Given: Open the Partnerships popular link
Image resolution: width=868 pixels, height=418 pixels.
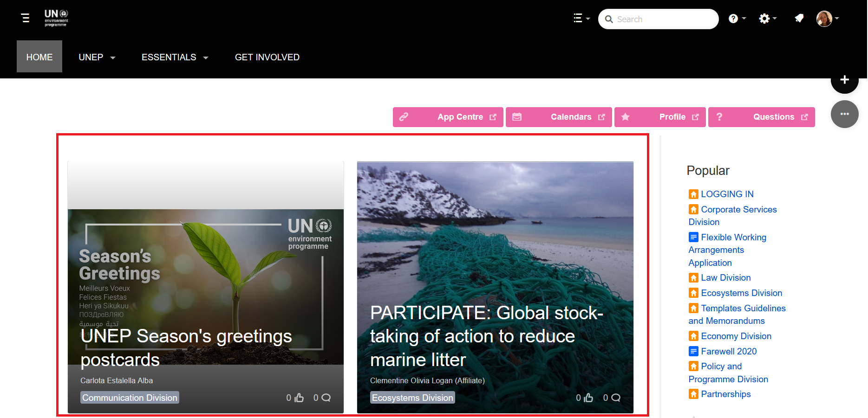Looking at the screenshot, I should coord(726,394).
